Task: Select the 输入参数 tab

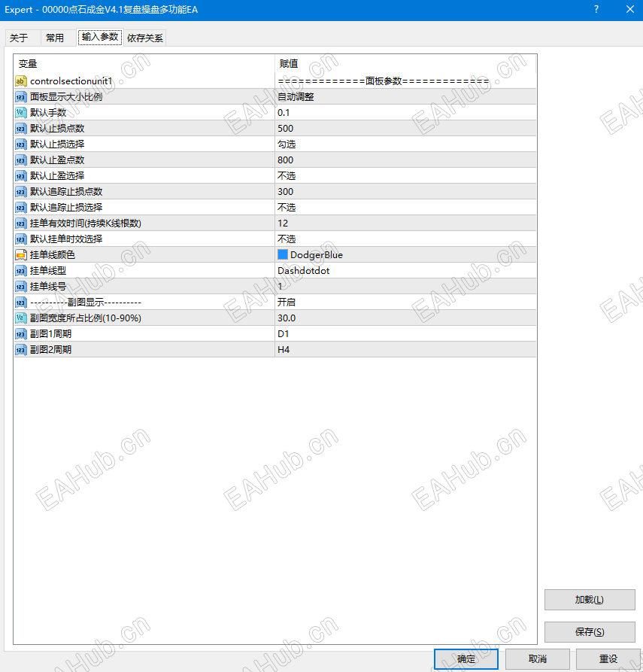Action: click(x=100, y=38)
